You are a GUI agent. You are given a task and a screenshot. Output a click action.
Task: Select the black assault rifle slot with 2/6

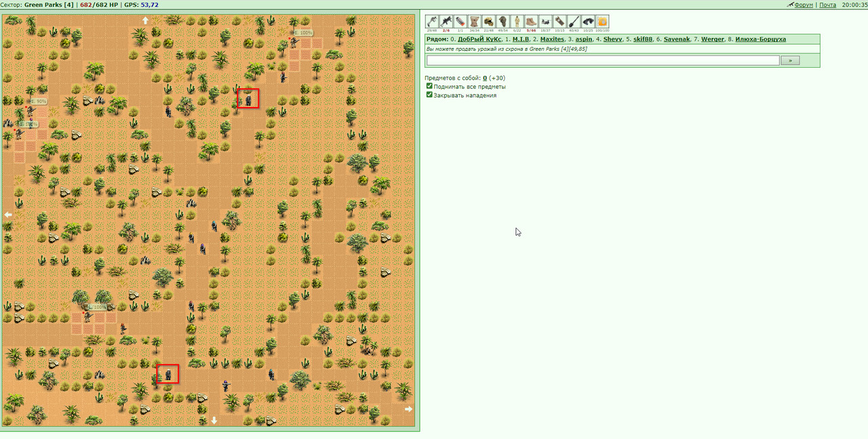(x=446, y=22)
